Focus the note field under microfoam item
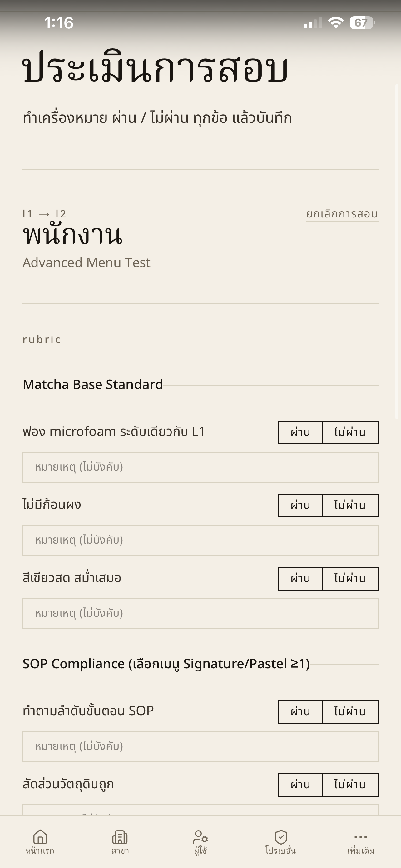The width and height of the screenshot is (401, 868). [x=200, y=467]
